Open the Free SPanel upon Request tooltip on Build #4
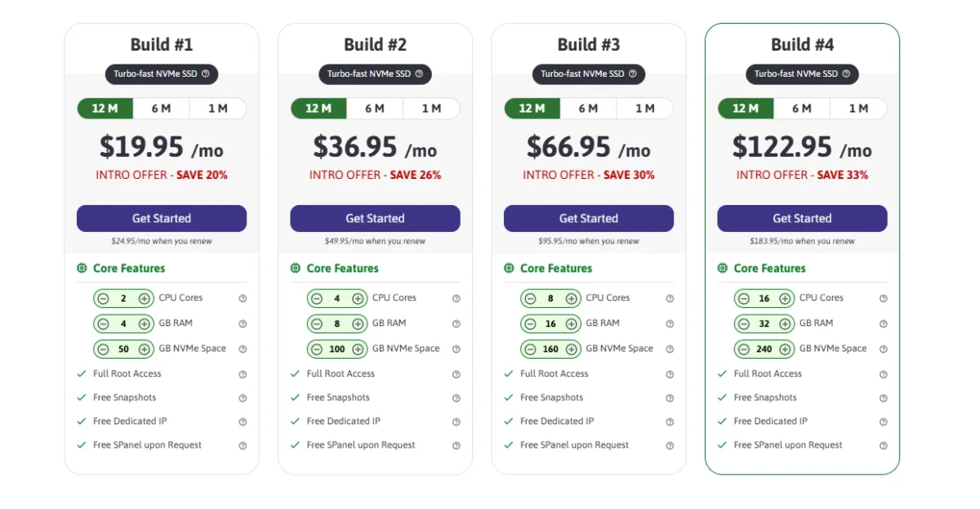The width and height of the screenshot is (980, 509). click(883, 445)
